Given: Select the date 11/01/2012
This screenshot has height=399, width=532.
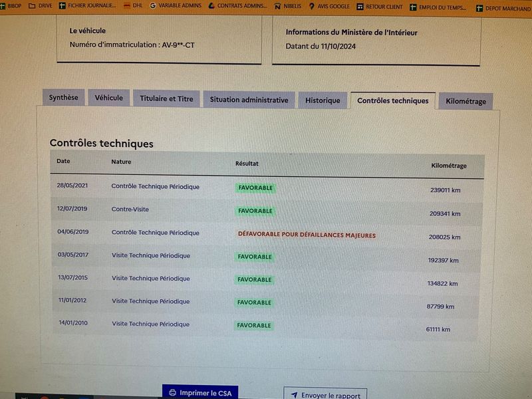Looking at the screenshot, I should [x=72, y=301].
